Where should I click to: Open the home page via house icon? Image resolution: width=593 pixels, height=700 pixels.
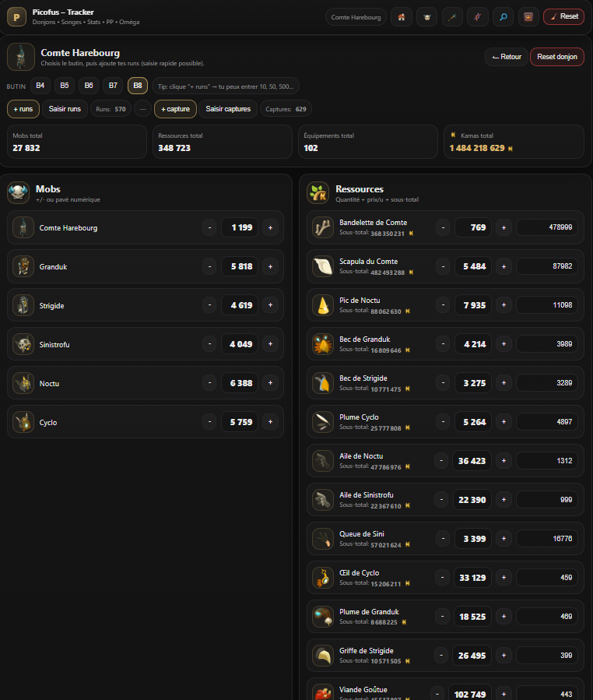click(401, 17)
